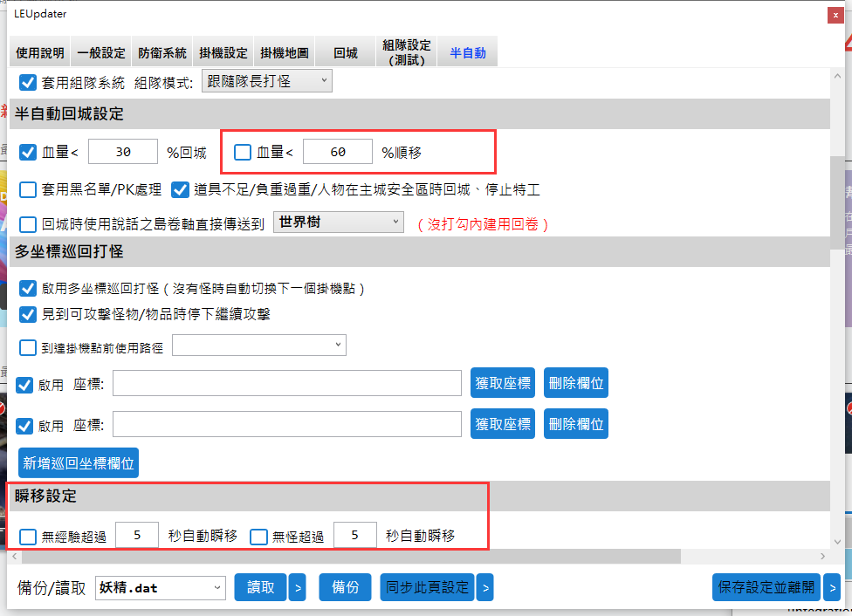Switch to the 掛機設定 tab
Viewport: 852px width, 616px height.
point(223,52)
